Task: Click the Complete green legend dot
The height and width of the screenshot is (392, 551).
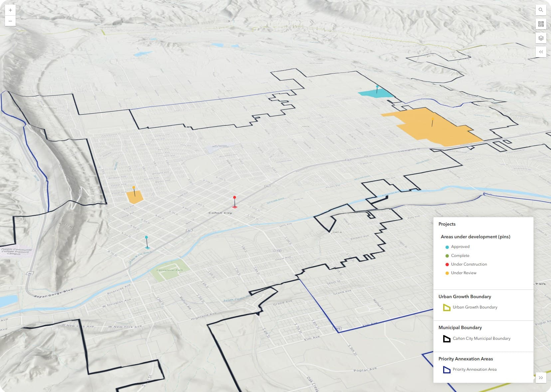Action: click(x=447, y=256)
